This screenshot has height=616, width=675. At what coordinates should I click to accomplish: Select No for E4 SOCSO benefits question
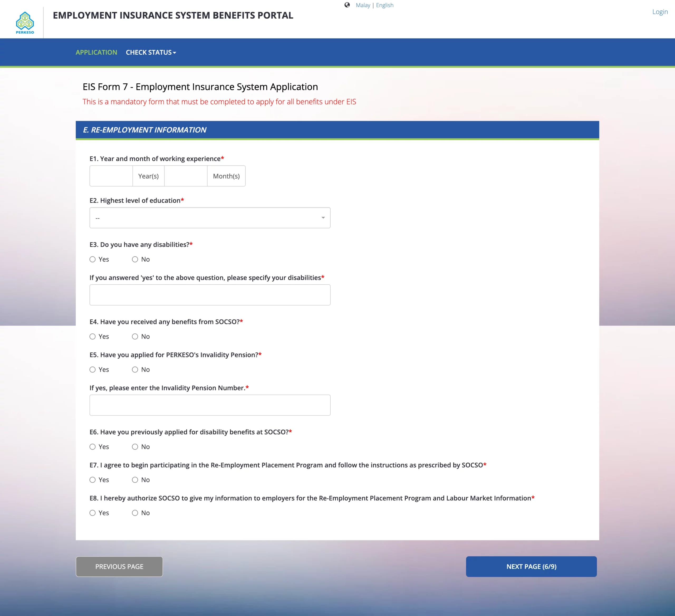click(135, 336)
